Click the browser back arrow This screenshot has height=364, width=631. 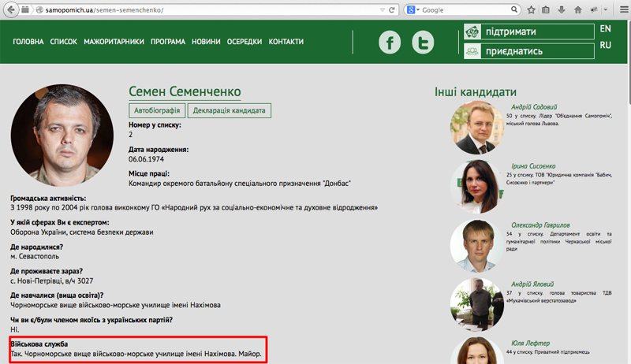point(10,9)
